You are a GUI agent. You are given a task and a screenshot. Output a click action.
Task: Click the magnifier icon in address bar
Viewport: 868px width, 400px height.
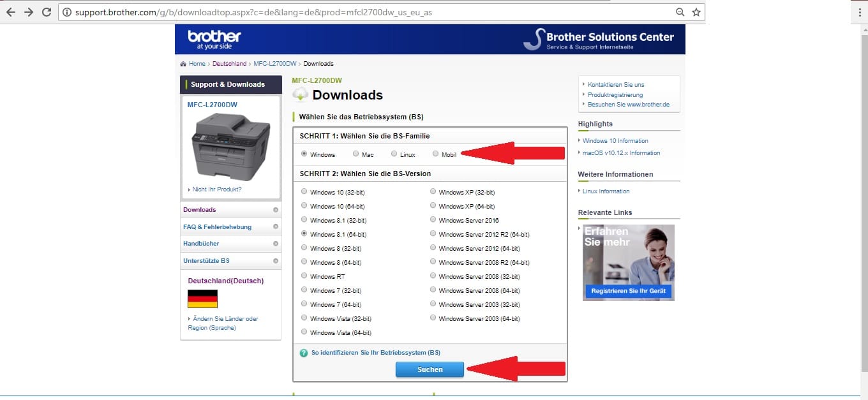coord(681,12)
